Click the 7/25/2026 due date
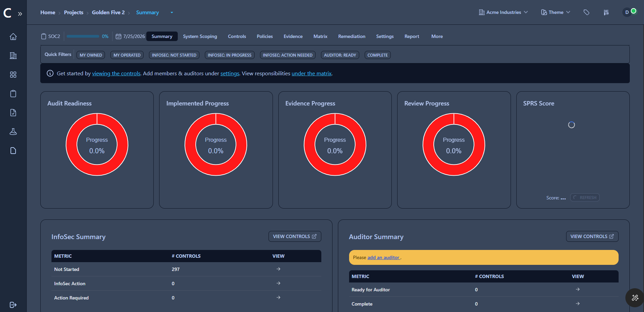The width and height of the screenshot is (644, 312). tap(134, 36)
